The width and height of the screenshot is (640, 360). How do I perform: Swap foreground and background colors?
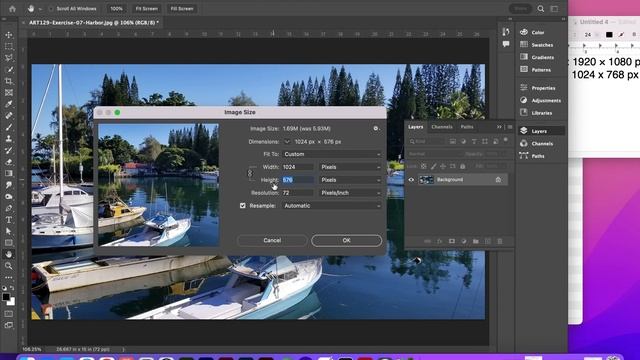click(x=12, y=288)
